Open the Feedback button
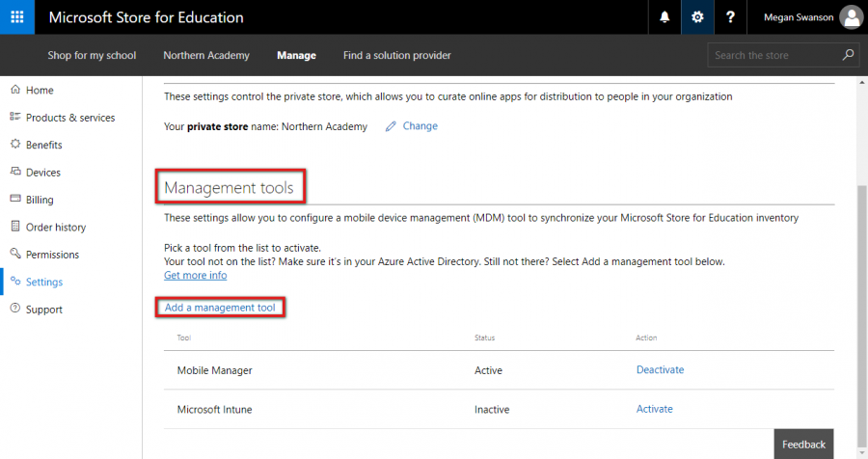 pyautogui.click(x=803, y=444)
